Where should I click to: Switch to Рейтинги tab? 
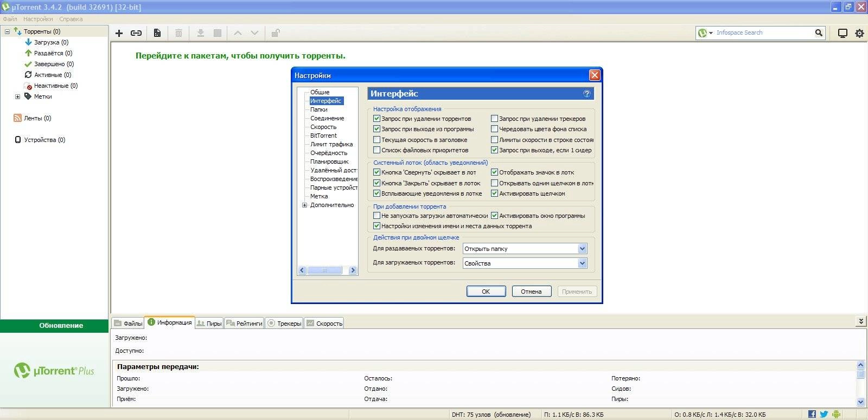244,324
